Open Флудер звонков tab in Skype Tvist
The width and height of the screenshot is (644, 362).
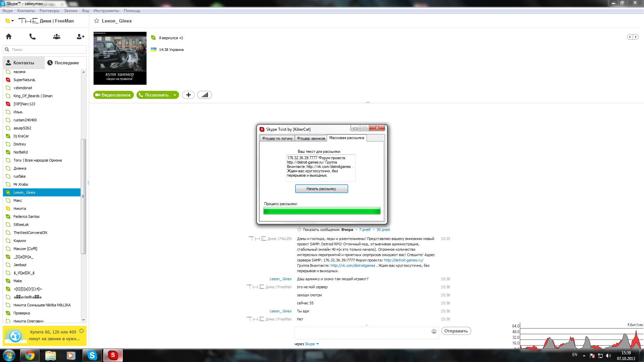coord(311,138)
